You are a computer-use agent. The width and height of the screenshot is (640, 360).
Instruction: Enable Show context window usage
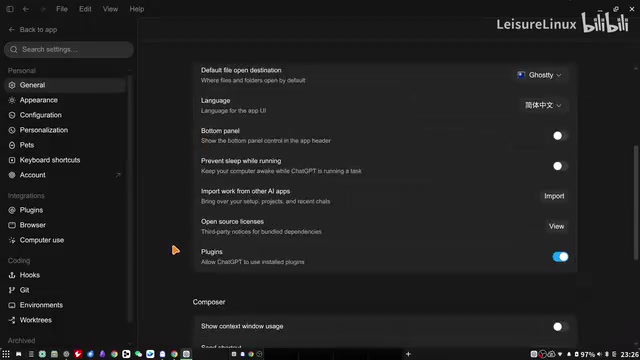click(560, 327)
